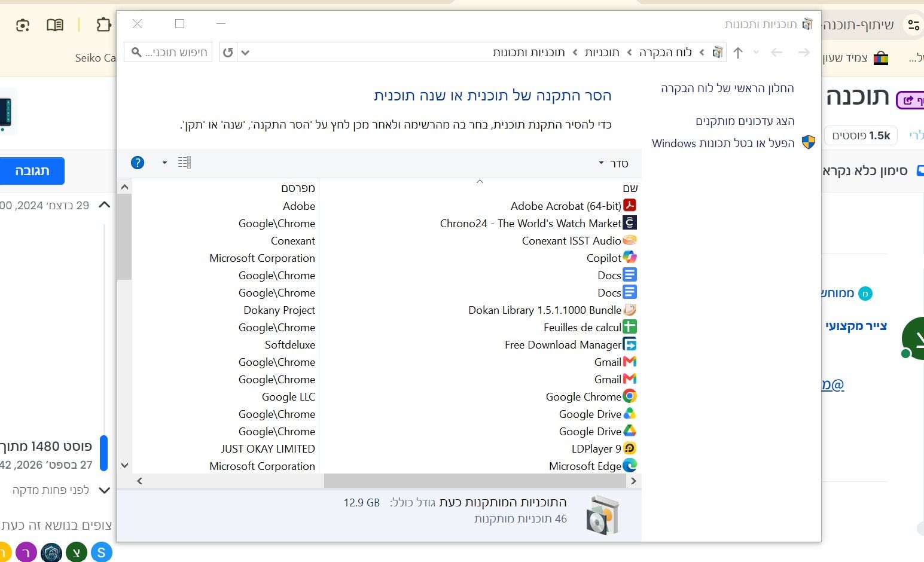The image size is (924, 562).
Task: Click the vertical scrollbar thumb in programs list
Action: [x=124, y=237]
